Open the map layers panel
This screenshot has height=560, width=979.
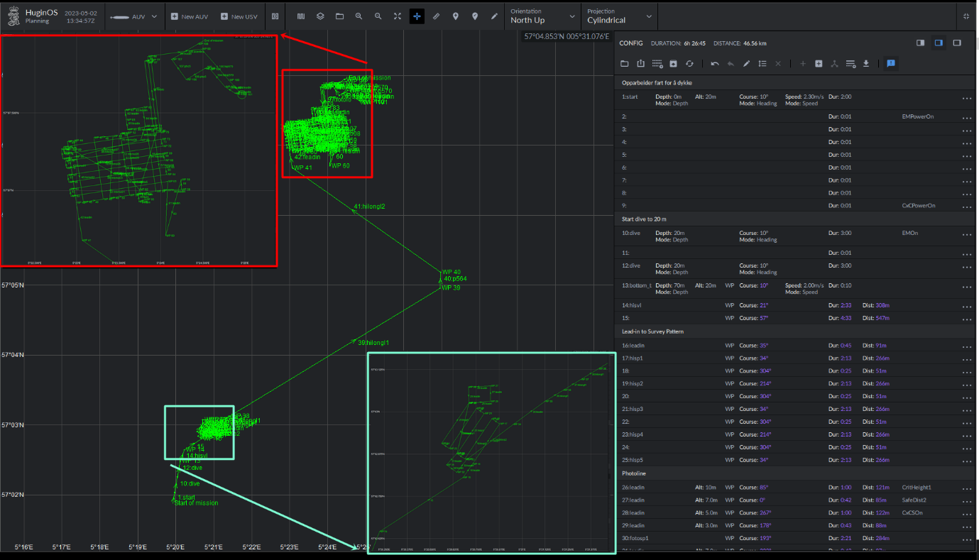point(320,16)
